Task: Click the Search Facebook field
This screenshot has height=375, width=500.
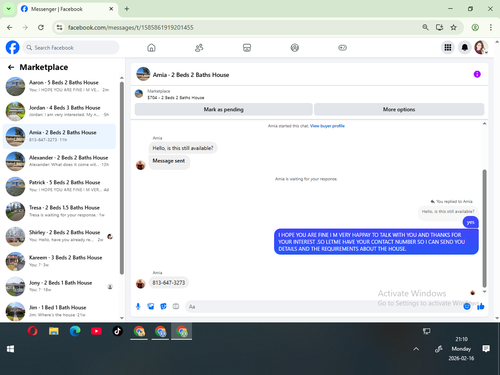Action: tap(71, 48)
